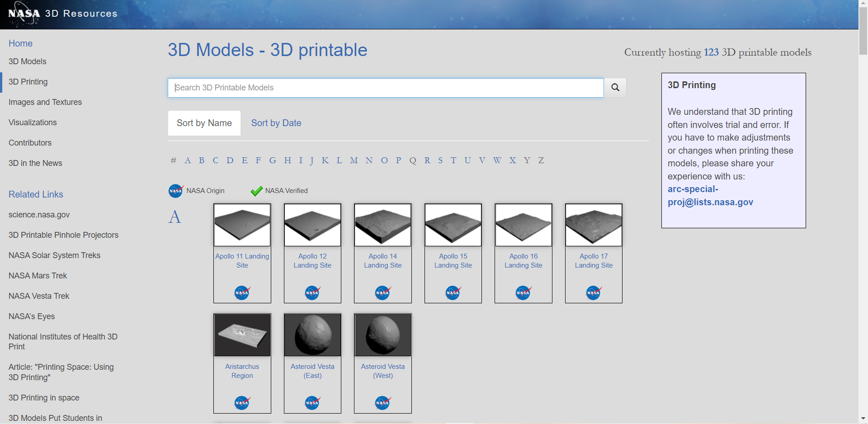The width and height of the screenshot is (868, 424).
Task: Click the NASA Origin legend icon
Action: point(176,191)
